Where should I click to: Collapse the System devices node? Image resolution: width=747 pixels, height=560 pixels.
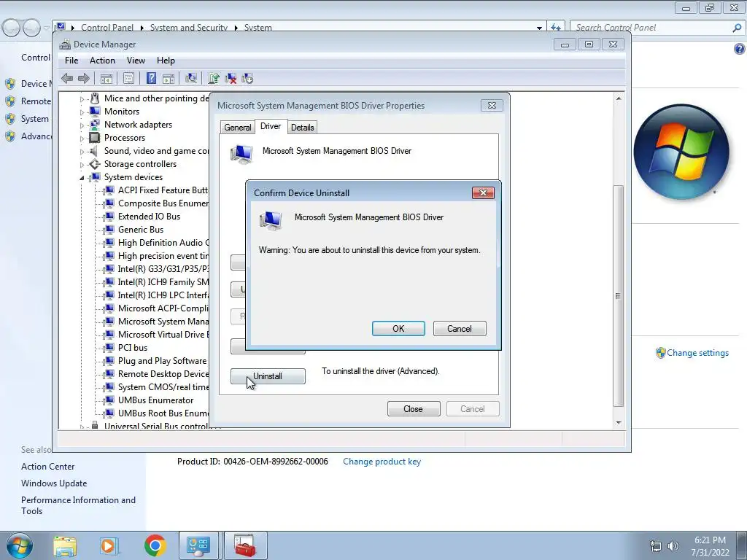click(82, 178)
